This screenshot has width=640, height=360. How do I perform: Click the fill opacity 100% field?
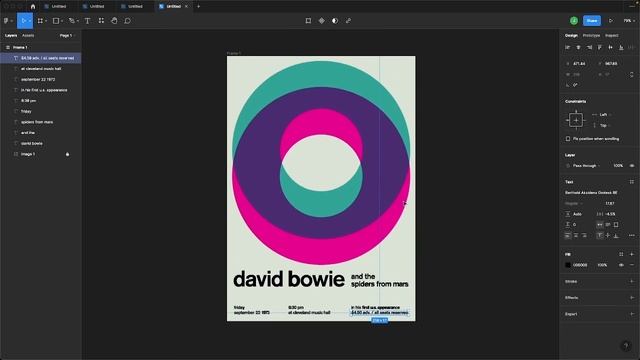click(602, 265)
